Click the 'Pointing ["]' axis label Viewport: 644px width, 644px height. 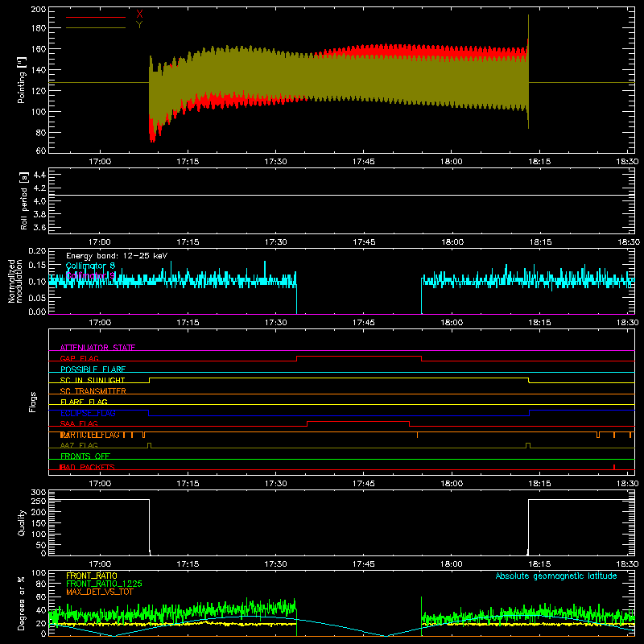22,80
